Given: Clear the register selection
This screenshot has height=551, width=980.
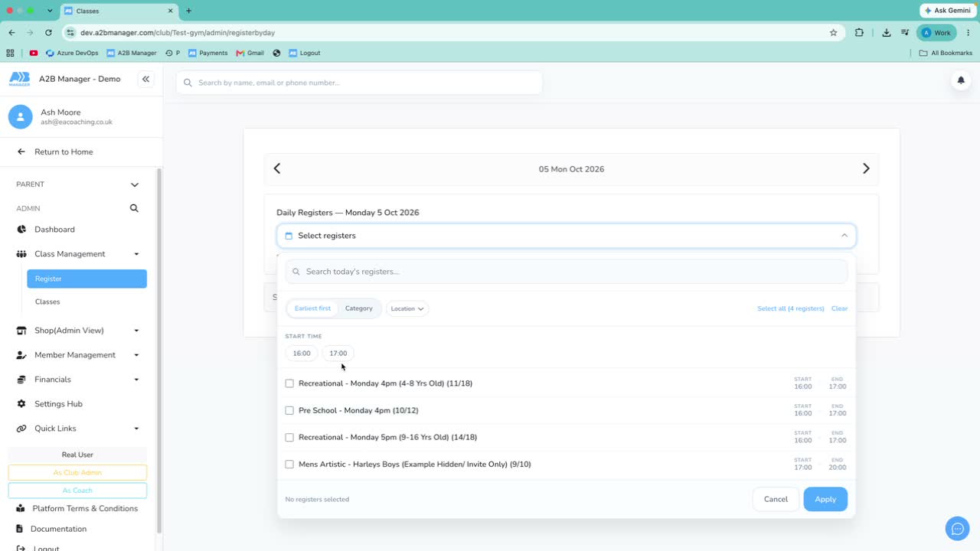Looking at the screenshot, I should [839, 308].
